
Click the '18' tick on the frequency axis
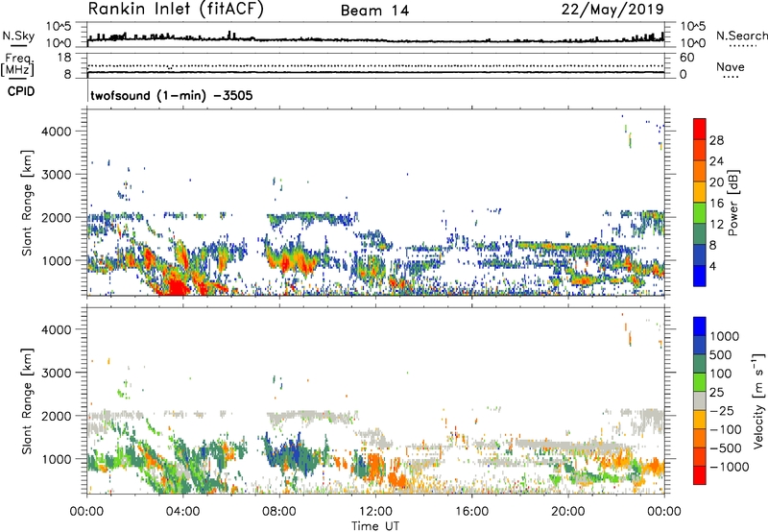point(64,58)
